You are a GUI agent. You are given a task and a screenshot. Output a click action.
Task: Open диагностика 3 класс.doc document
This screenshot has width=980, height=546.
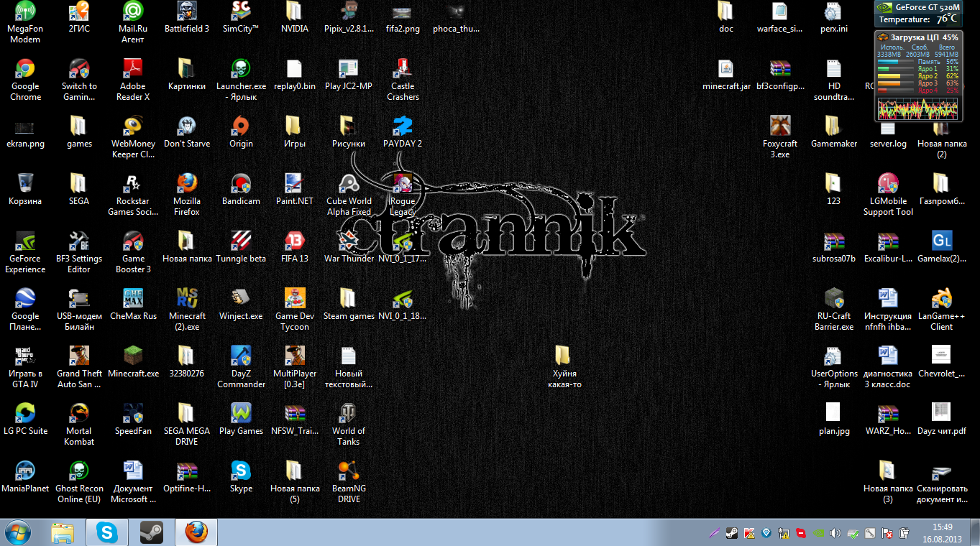(x=888, y=367)
